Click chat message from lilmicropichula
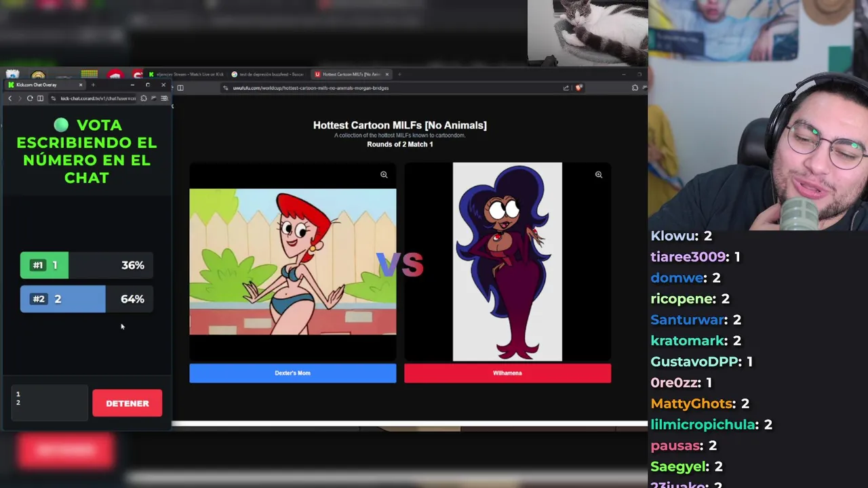The image size is (868, 488). click(711, 425)
